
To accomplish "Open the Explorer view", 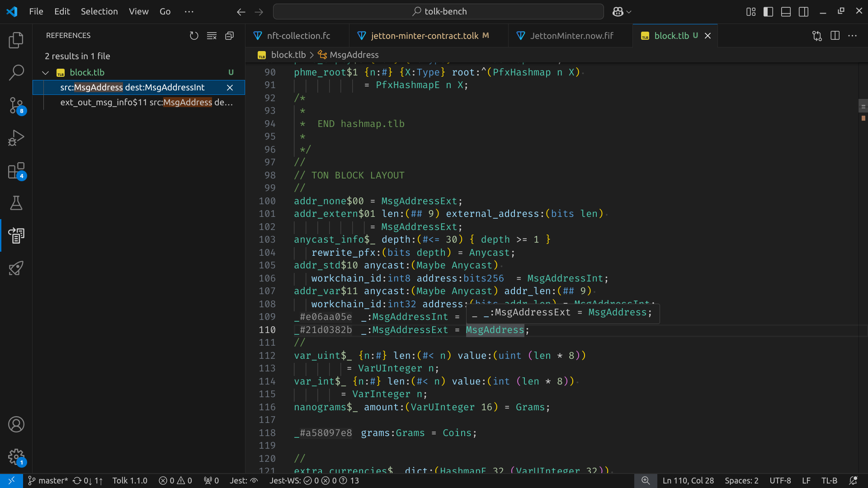I will (16, 40).
